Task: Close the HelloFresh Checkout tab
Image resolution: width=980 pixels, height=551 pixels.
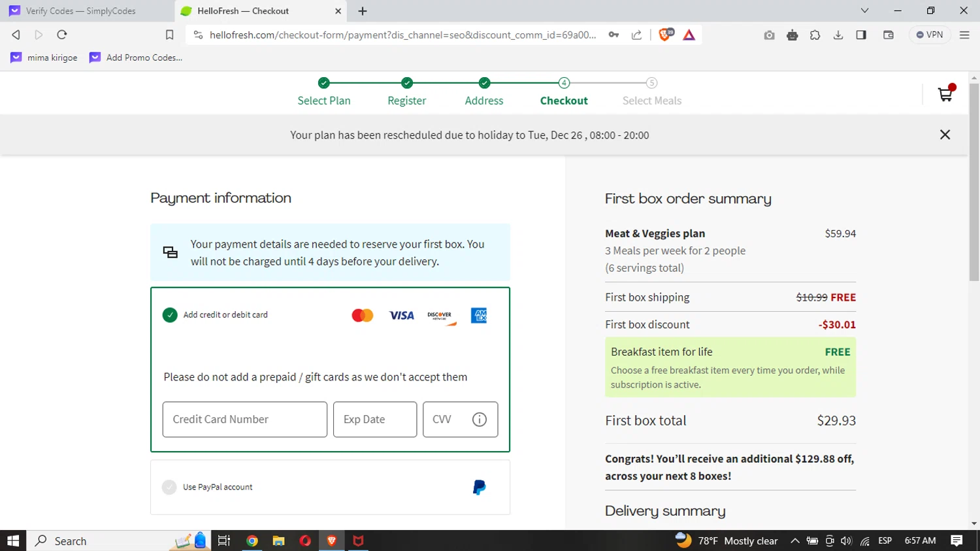Action: tap(338, 11)
